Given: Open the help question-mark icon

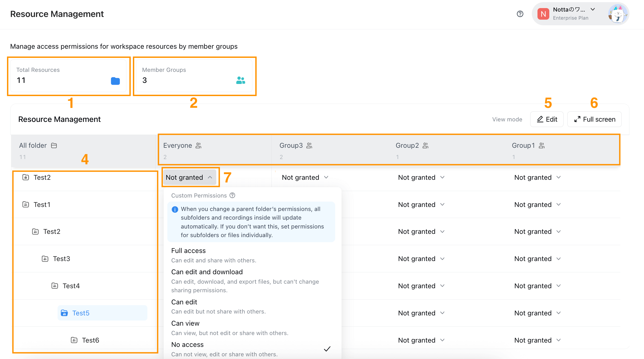Looking at the screenshot, I should (x=519, y=14).
